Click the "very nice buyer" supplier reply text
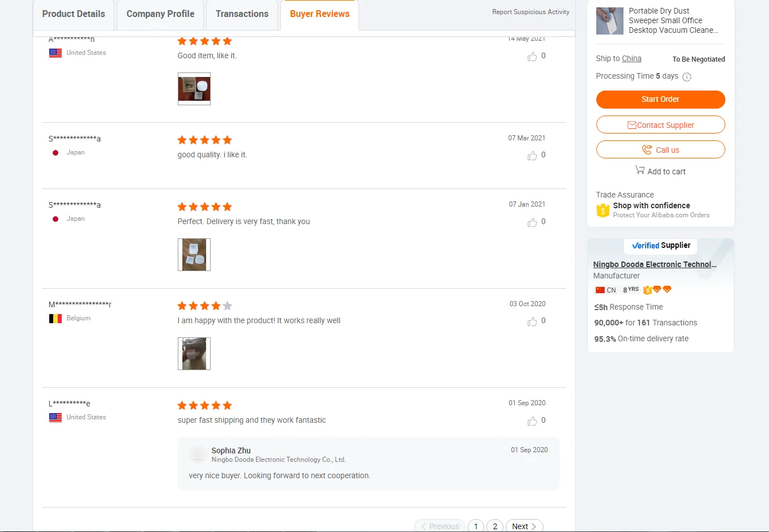 [x=280, y=476]
